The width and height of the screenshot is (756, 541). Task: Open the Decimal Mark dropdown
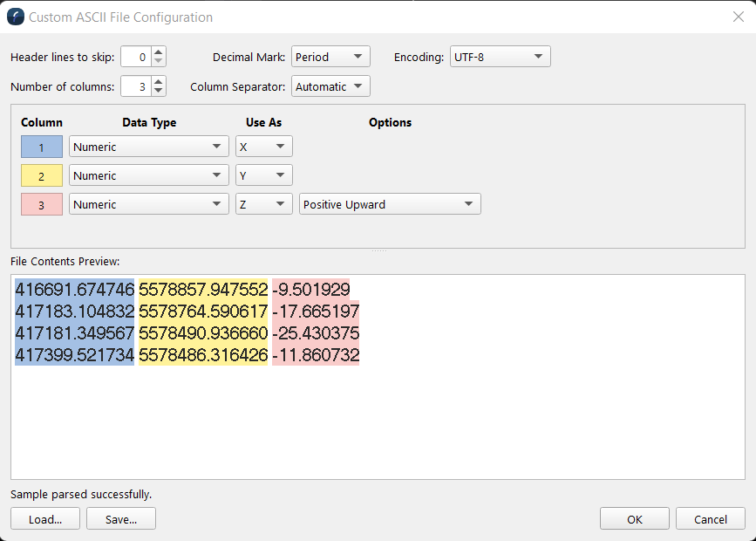tap(330, 57)
